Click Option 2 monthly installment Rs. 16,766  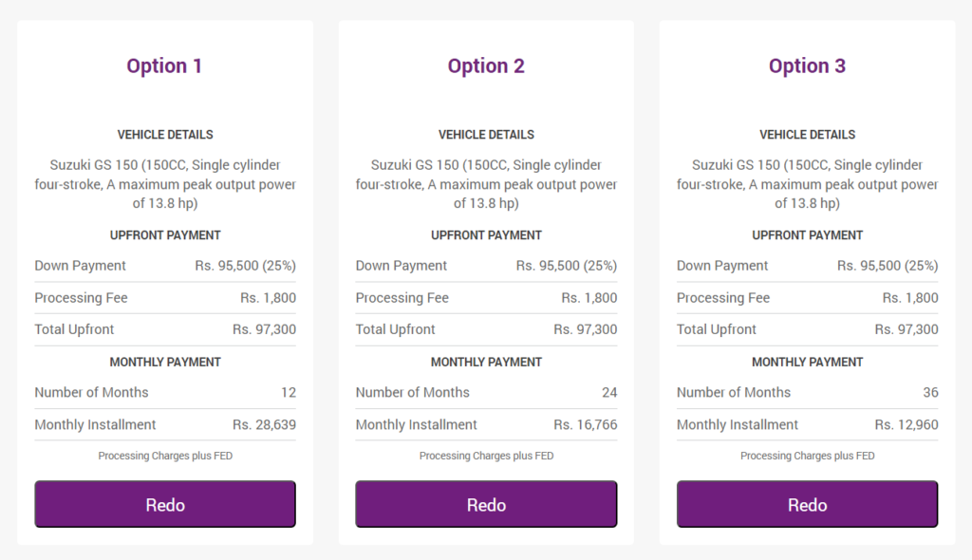point(585,425)
